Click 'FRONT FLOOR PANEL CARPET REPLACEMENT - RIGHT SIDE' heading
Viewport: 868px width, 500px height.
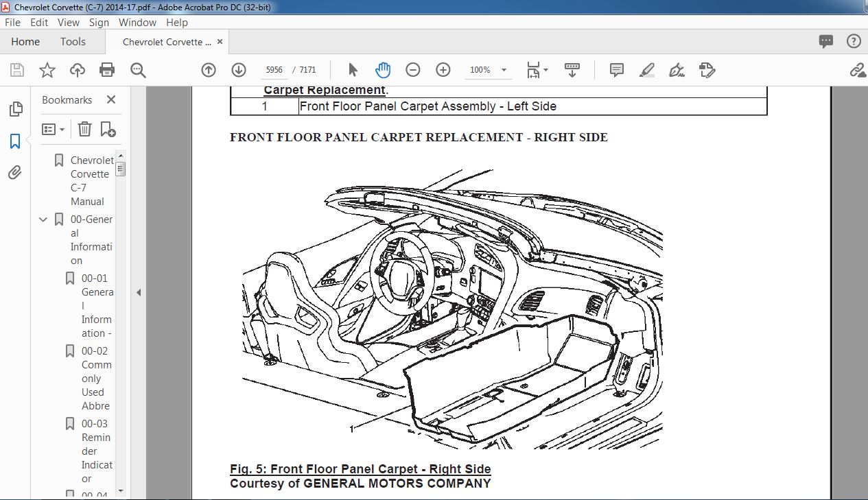(x=419, y=137)
